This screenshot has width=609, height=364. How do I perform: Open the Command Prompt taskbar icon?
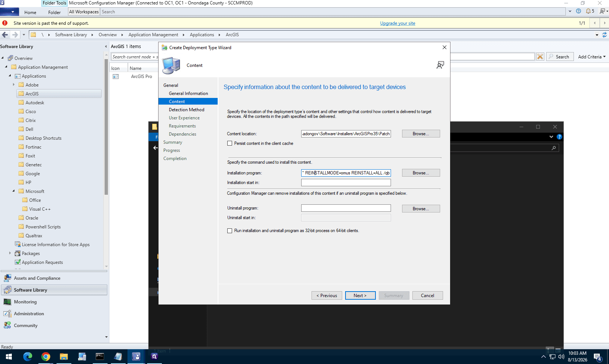coord(100,357)
